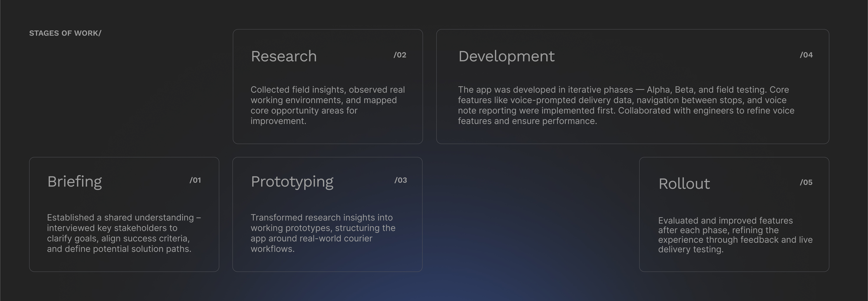Click the /04 stage number
868x301 pixels.
coord(806,55)
